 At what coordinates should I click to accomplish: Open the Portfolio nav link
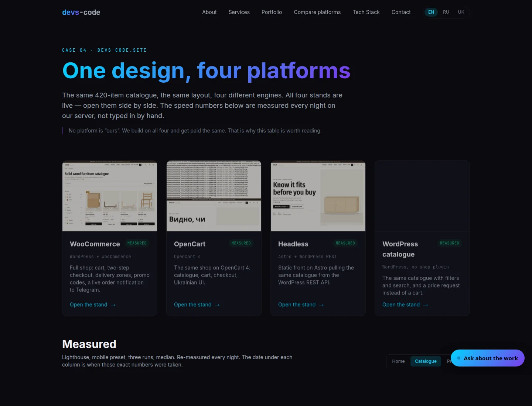[x=272, y=12]
